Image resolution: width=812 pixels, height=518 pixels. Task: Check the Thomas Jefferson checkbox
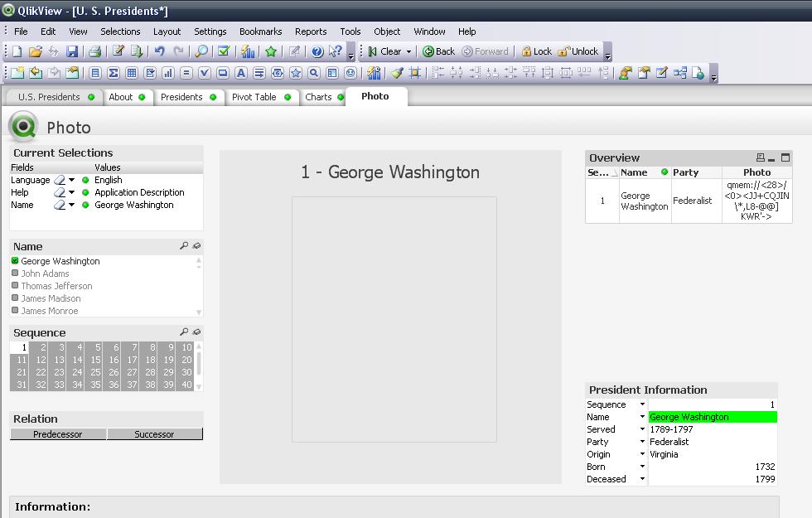coord(15,285)
